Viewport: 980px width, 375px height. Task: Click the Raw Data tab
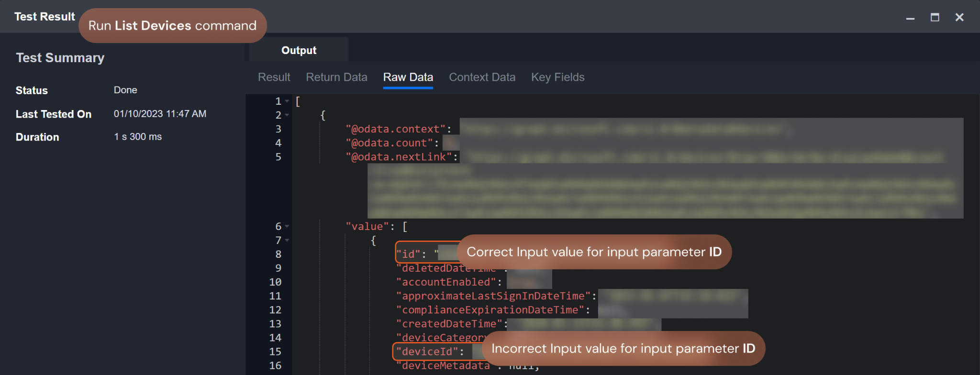[x=408, y=77]
